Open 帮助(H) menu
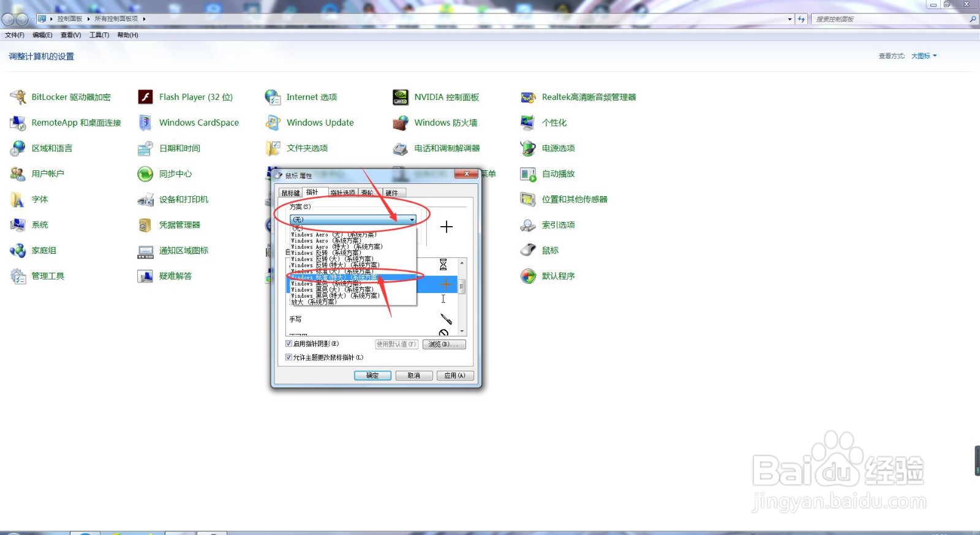The width and height of the screenshot is (980, 535). click(x=127, y=35)
